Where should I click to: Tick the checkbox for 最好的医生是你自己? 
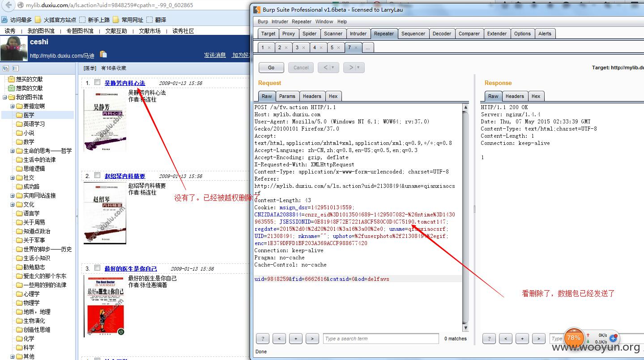98,268
